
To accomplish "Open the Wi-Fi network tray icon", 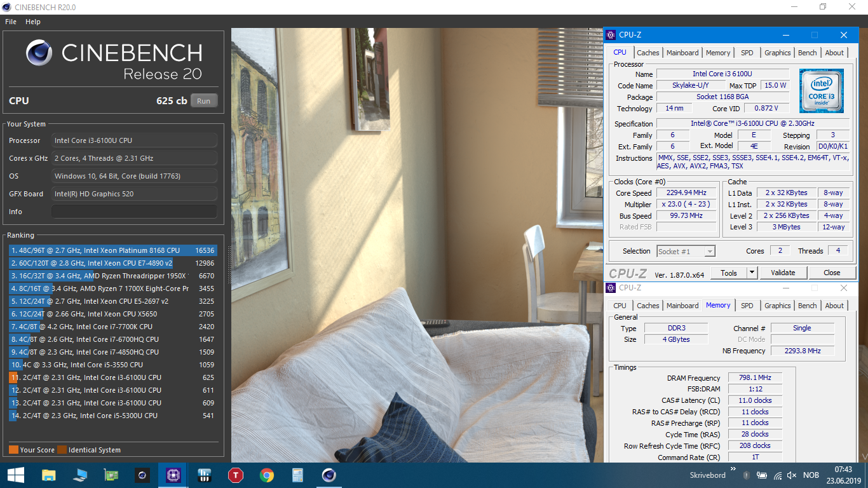I will (776, 475).
